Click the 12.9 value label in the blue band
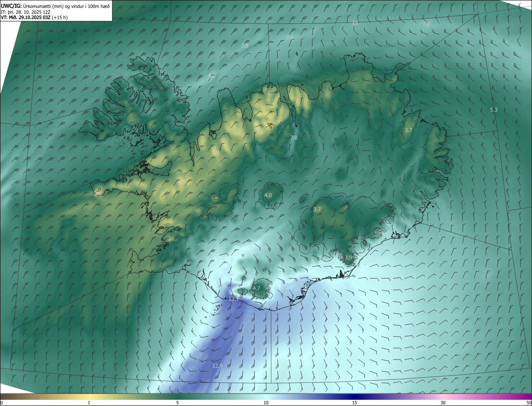The height and width of the screenshot is (406, 532). (217, 366)
